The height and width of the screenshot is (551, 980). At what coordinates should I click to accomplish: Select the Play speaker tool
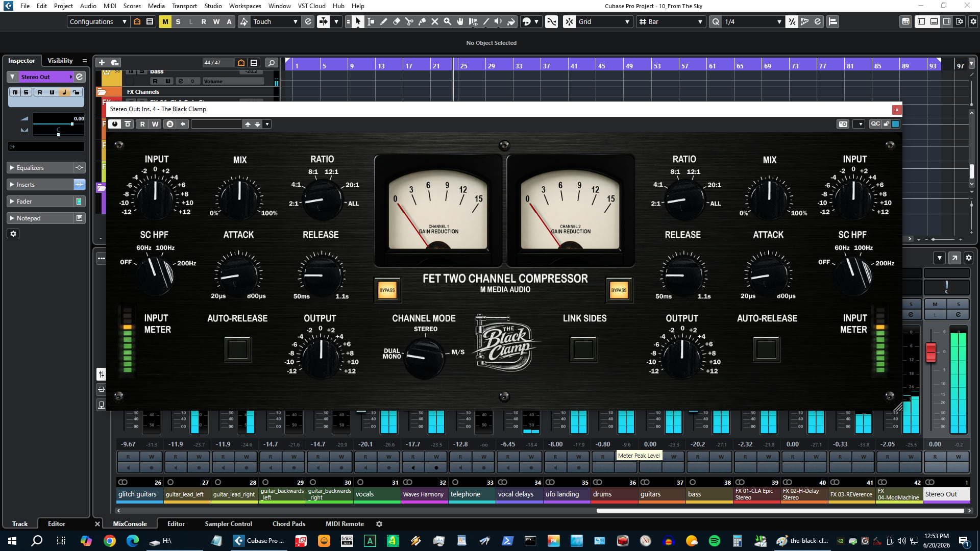pyautogui.click(x=498, y=21)
